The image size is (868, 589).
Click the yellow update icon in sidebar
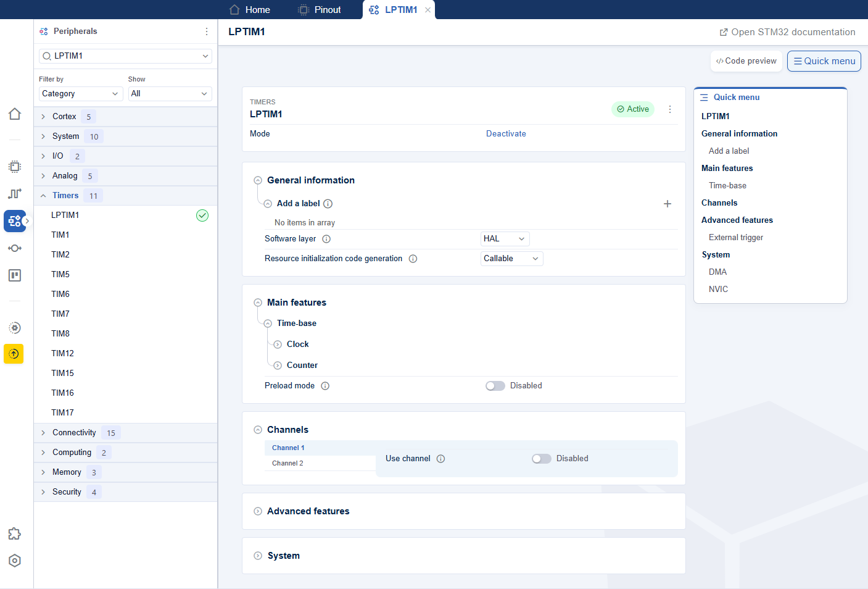14,354
